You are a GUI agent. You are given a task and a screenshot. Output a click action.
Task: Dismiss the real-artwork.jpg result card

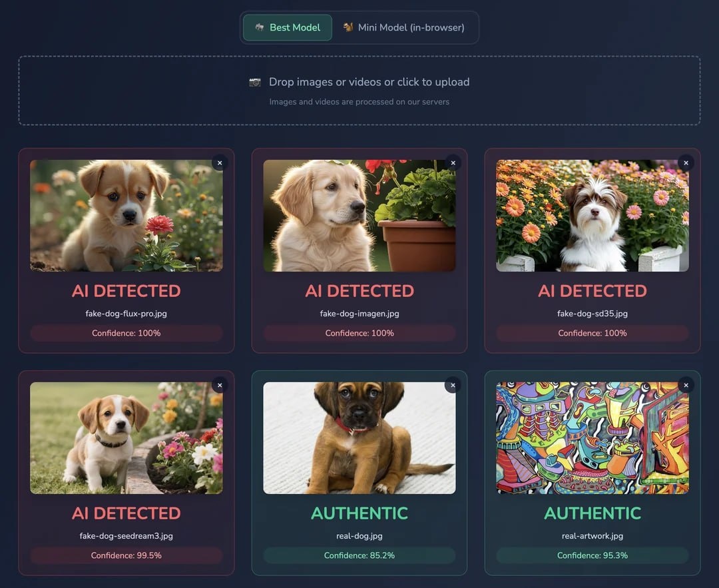pos(686,386)
